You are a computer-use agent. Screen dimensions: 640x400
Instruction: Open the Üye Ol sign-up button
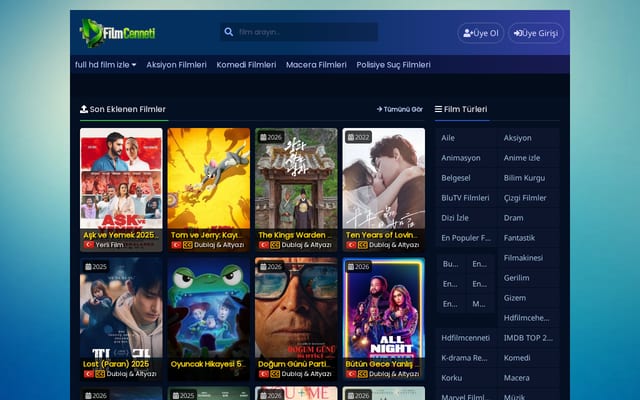point(481,33)
